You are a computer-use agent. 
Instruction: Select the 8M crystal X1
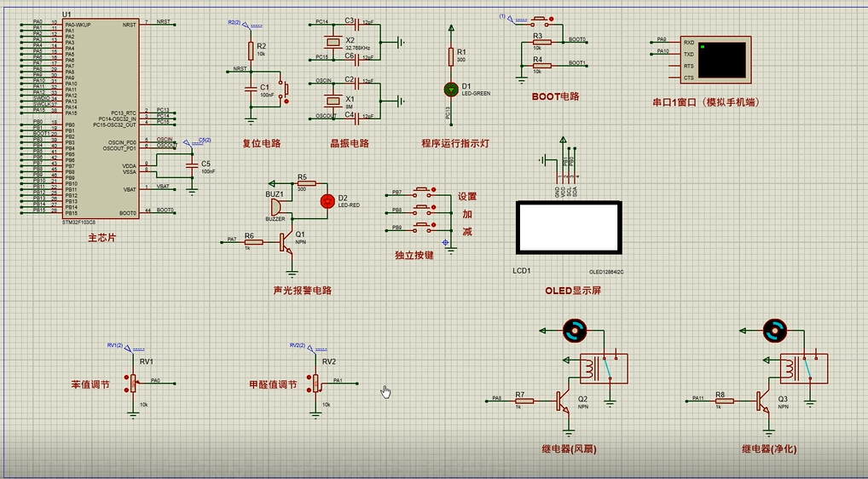333,100
